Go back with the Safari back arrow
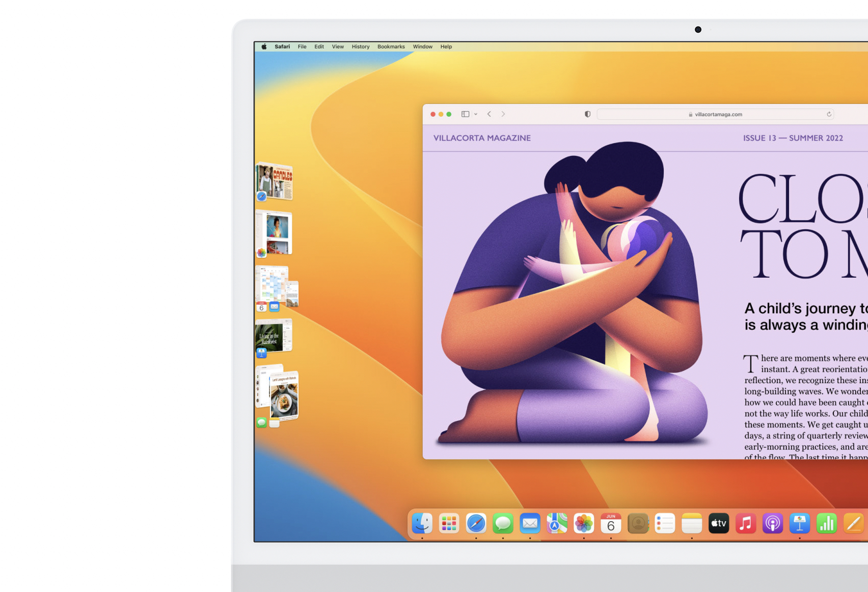Image resolution: width=868 pixels, height=592 pixels. pos(489,114)
